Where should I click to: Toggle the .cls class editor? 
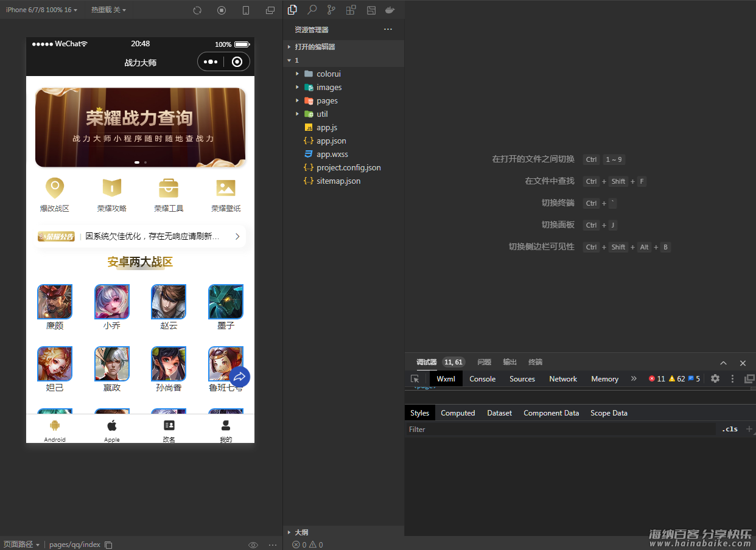pos(730,429)
